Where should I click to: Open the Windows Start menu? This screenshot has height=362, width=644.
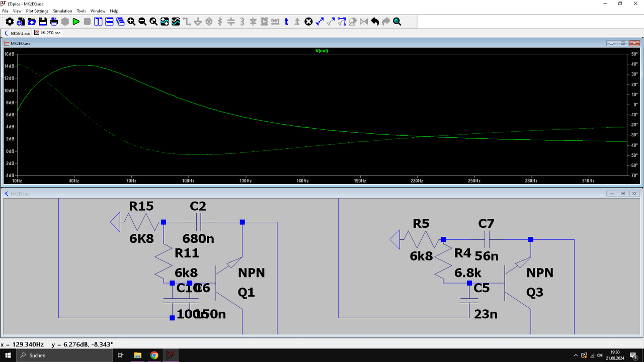click(x=8, y=355)
